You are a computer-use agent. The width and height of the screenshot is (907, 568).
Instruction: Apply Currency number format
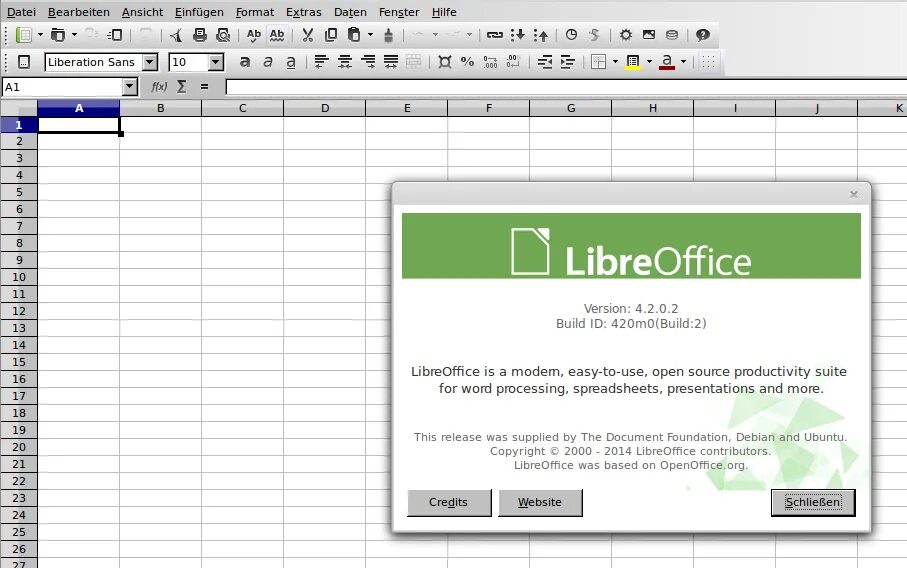(x=445, y=62)
